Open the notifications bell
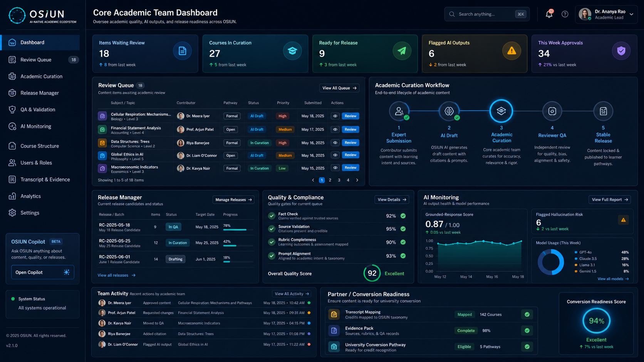Image resolution: width=644 pixels, height=362 pixels. [x=549, y=14]
